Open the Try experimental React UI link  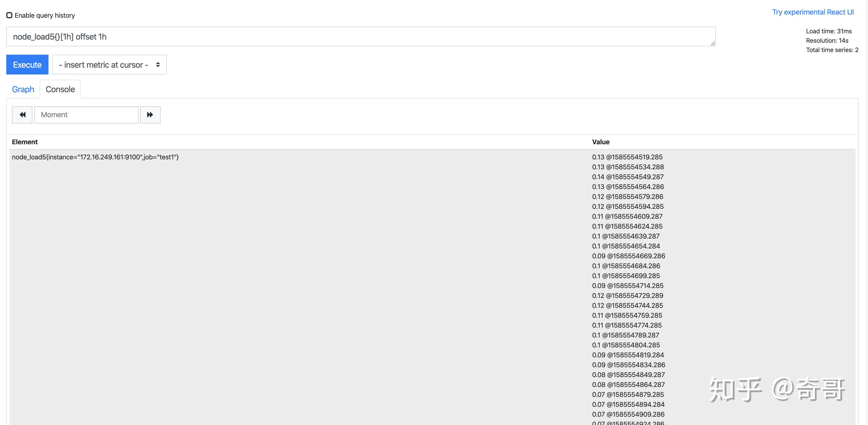click(x=813, y=12)
